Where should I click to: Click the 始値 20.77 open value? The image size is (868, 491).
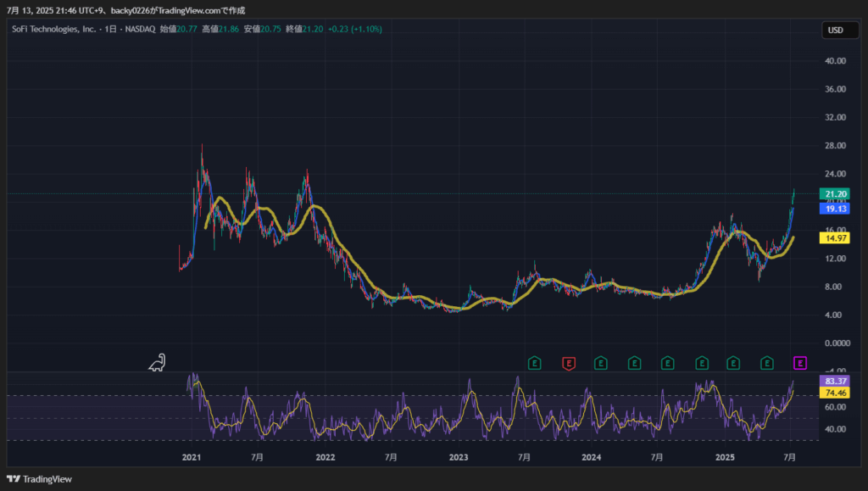click(178, 29)
